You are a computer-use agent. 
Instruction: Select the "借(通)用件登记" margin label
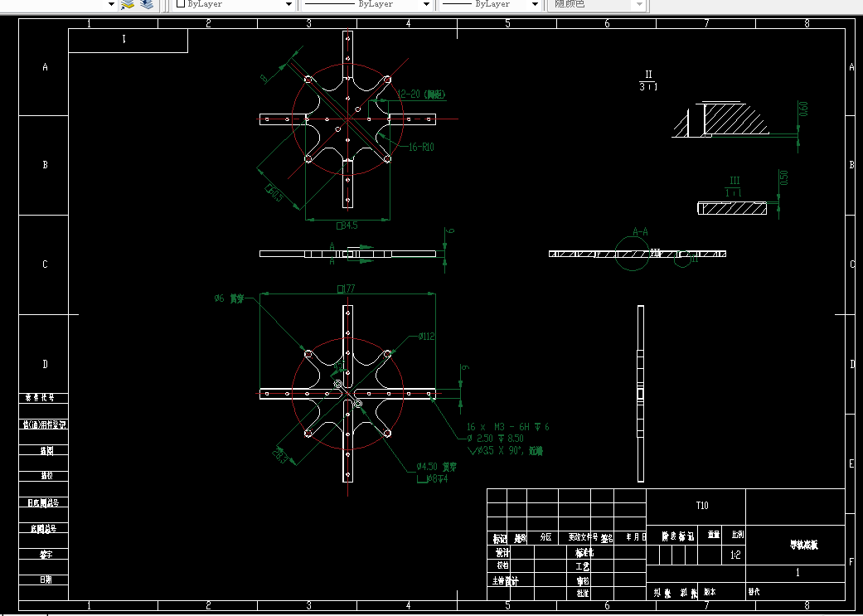pyautogui.click(x=44, y=424)
